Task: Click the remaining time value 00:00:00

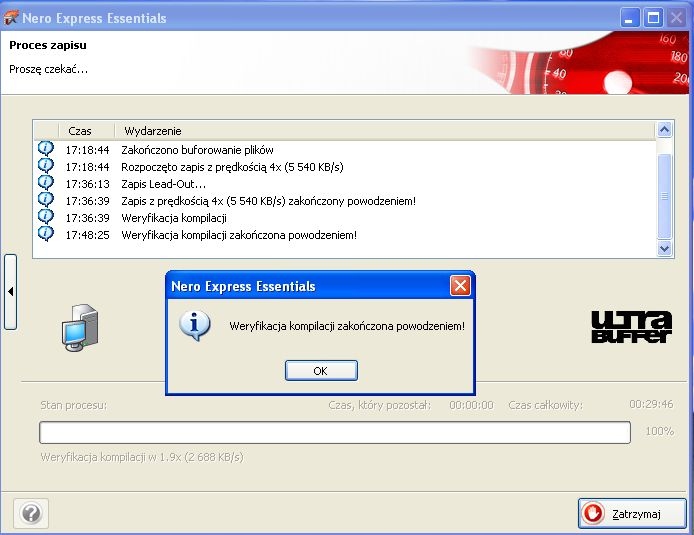Action: [471, 405]
